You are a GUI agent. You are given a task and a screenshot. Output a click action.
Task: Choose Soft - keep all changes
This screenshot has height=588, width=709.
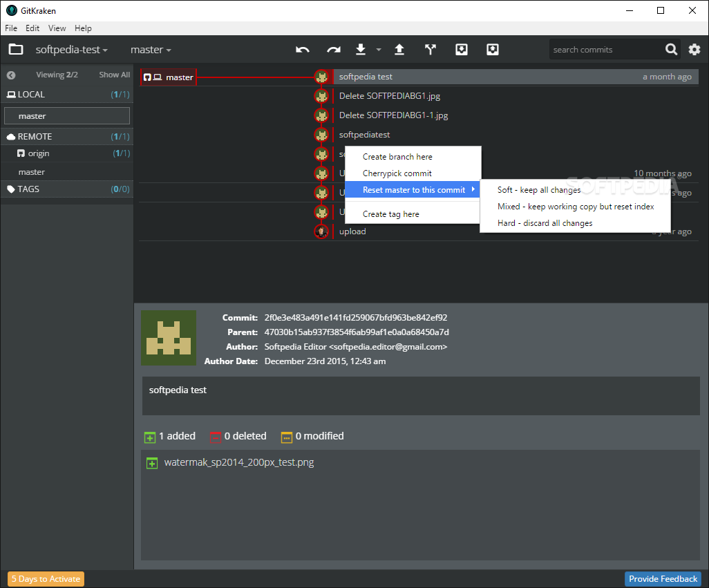(575, 190)
